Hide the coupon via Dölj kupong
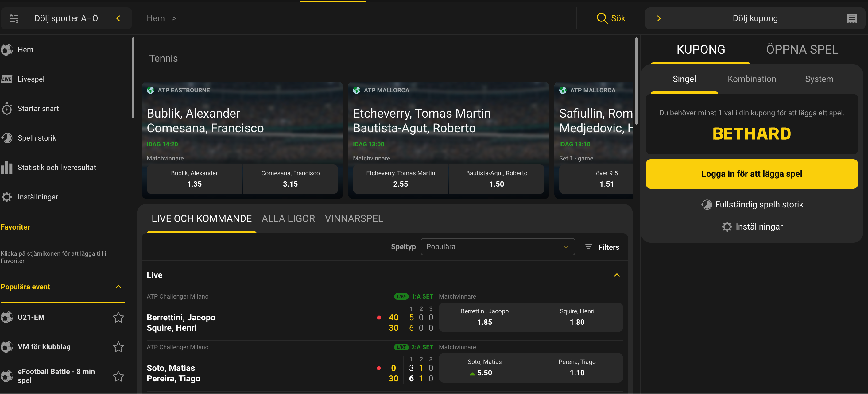868x394 pixels. coord(755,18)
